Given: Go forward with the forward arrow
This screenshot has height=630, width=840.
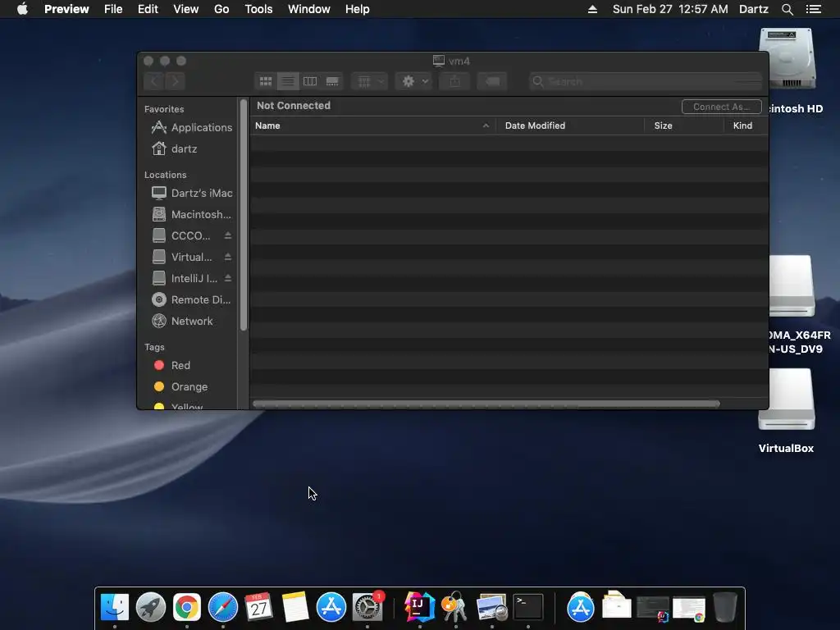Looking at the screenshot, I should (175, 81).
